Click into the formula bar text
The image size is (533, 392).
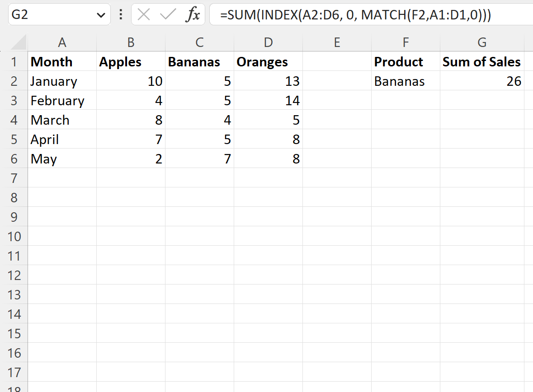[x=372, y=14]
